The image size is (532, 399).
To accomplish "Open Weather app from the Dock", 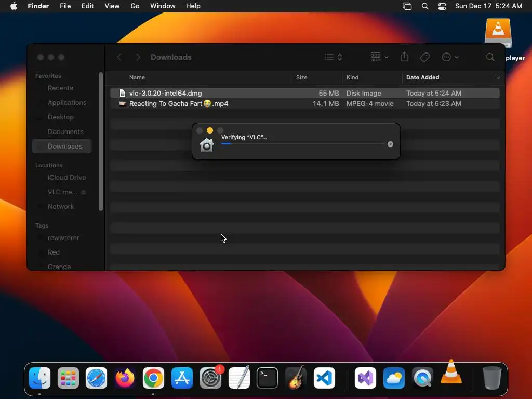I will (394, 378).
